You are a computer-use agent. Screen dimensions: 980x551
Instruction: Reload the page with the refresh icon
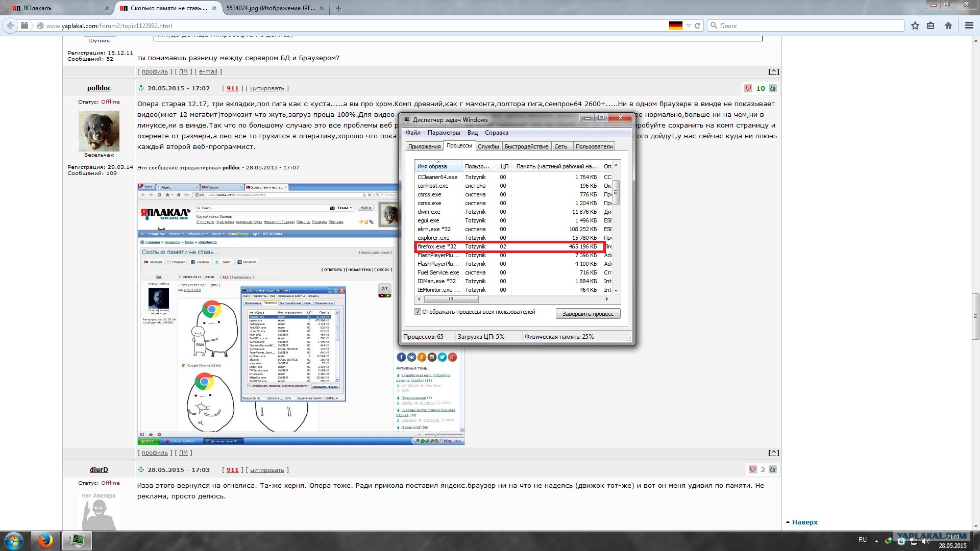coord(697,26)
